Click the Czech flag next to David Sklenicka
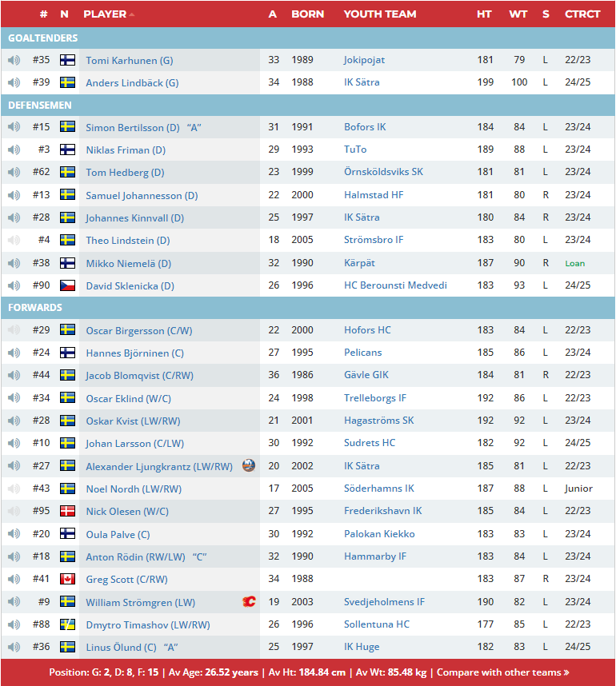Image resolution: width=616 pixels, height=686 pixels. [x=68, y=285]
